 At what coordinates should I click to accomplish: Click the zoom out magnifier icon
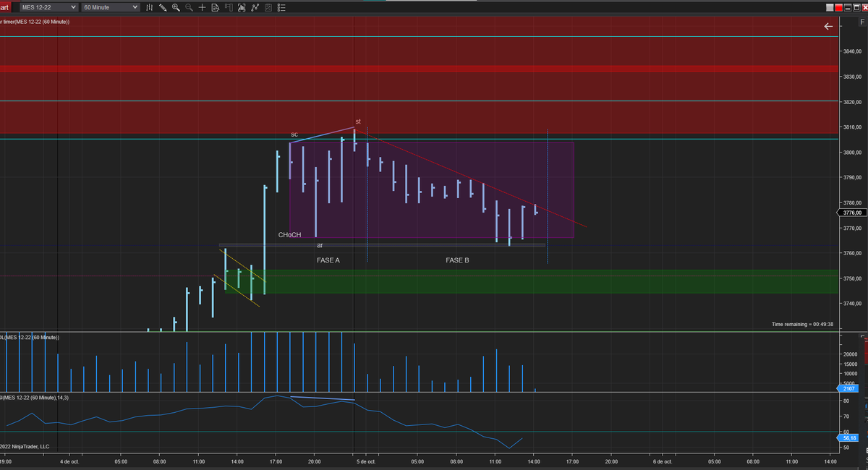coord(189,7)
